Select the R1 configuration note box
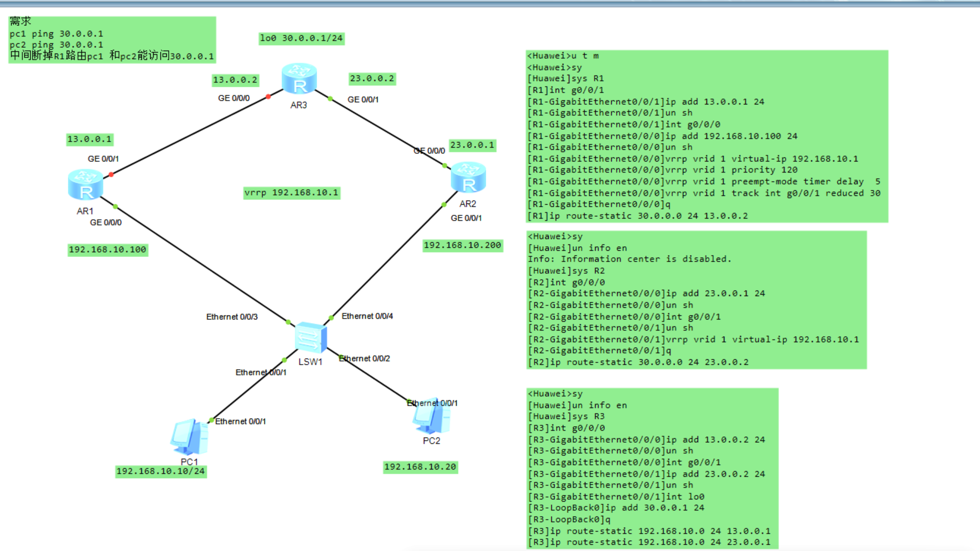 [x=707, y=136]
